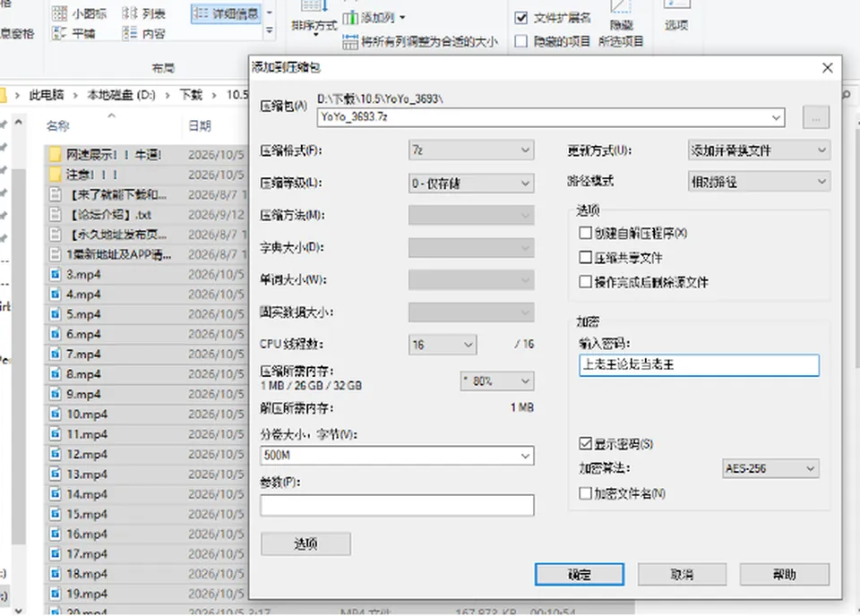
Task: Click the dialog's 选项 button below 参数
Action: point(305,543)
